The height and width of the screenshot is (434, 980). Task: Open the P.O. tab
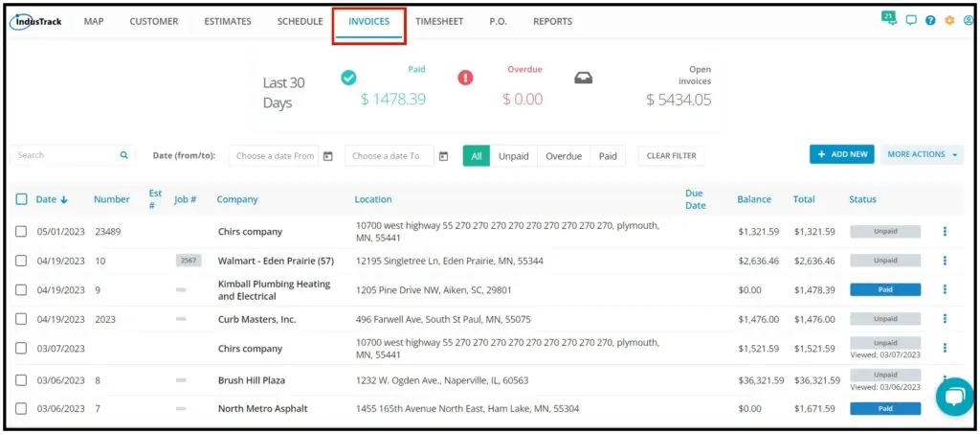(498, 21)
